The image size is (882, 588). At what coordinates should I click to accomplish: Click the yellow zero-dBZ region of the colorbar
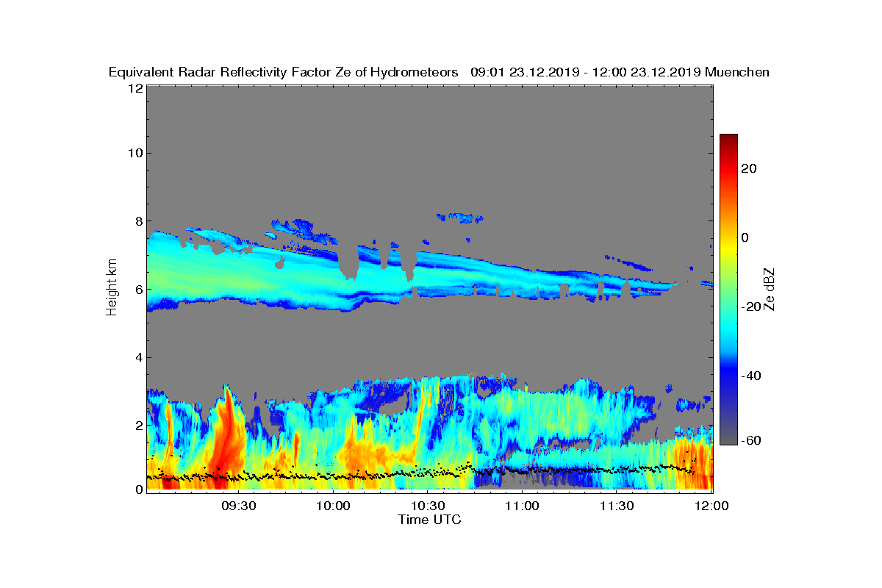coord(728,240)
